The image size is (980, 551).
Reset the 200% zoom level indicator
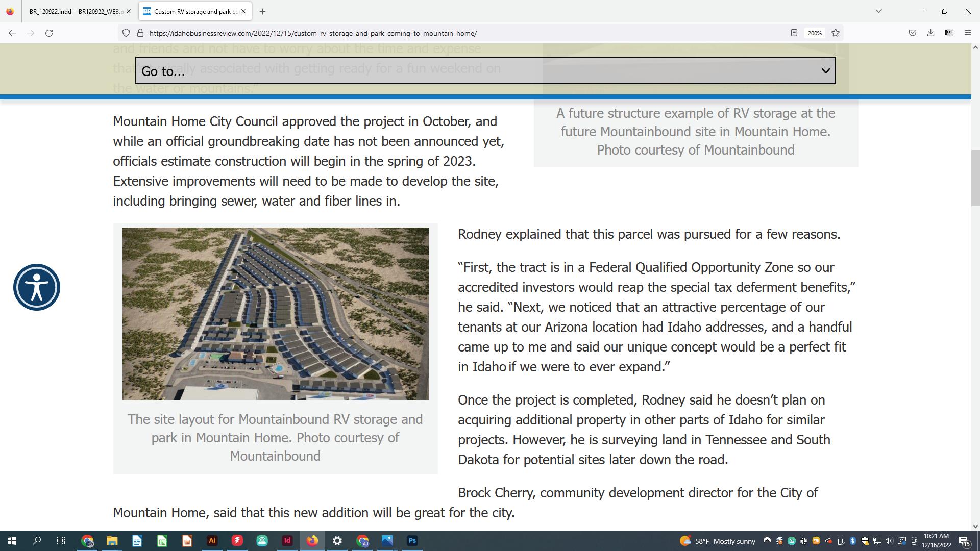pos(814,33)
